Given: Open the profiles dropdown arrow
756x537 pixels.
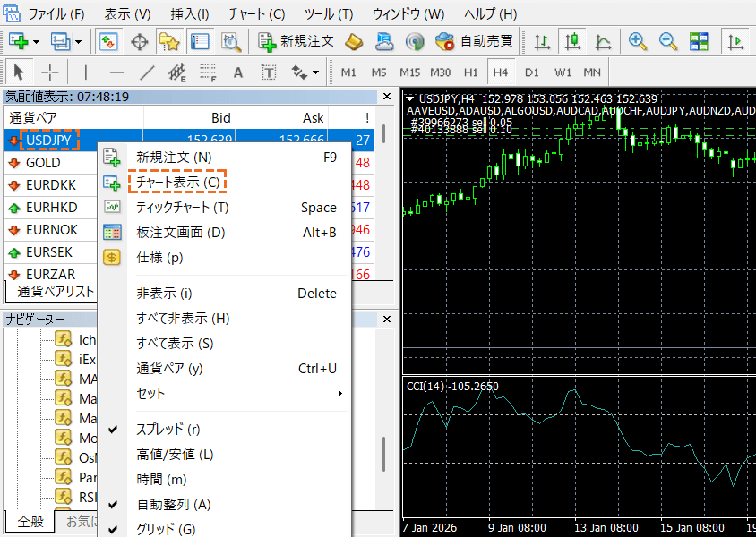Looking at the screenshot, I should coord(79,42).
